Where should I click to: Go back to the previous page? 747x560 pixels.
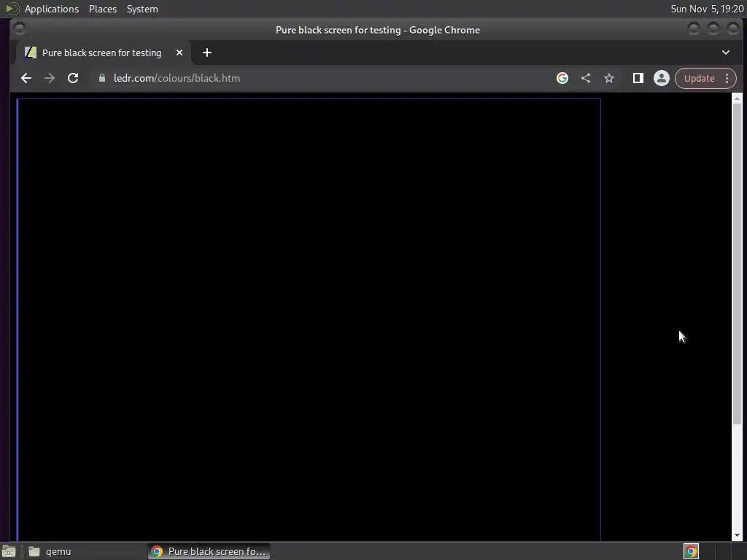coord(26,78)
